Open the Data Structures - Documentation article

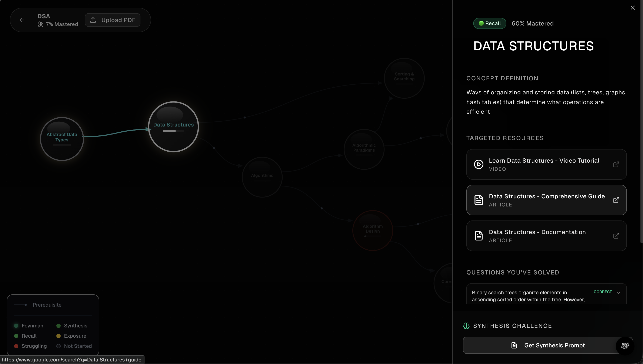click(537, 236)
